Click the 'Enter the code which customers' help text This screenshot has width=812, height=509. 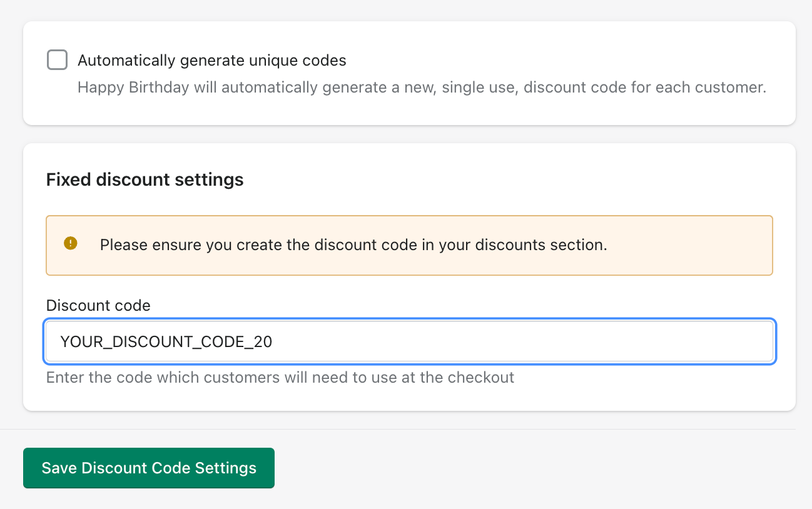pyautogui.click(x=280, y=378)
